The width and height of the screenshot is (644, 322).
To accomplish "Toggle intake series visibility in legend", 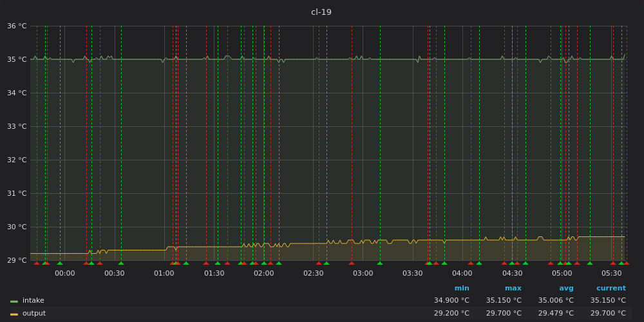I will [33, 301].
